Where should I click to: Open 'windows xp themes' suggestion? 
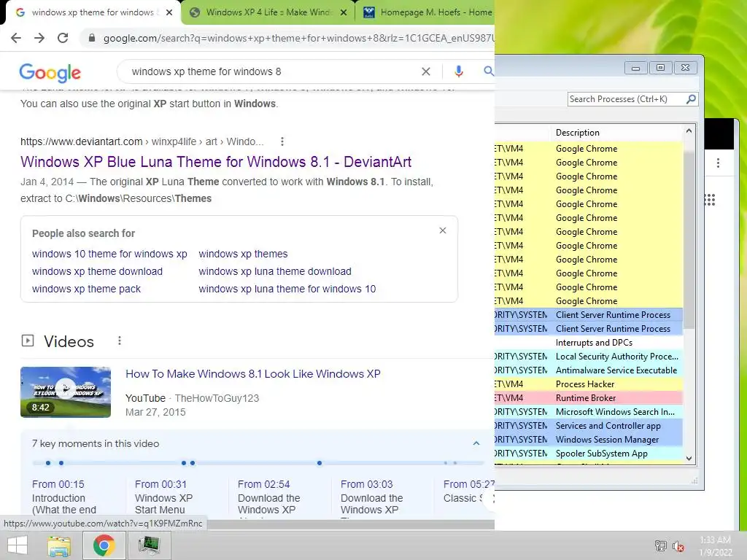243,254
